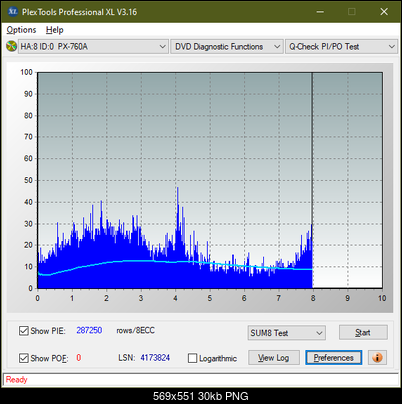The width and height of the screenshot is (402, 404).
Task: Click the vertical scan position marker at 8
Action: click(312, 180)
